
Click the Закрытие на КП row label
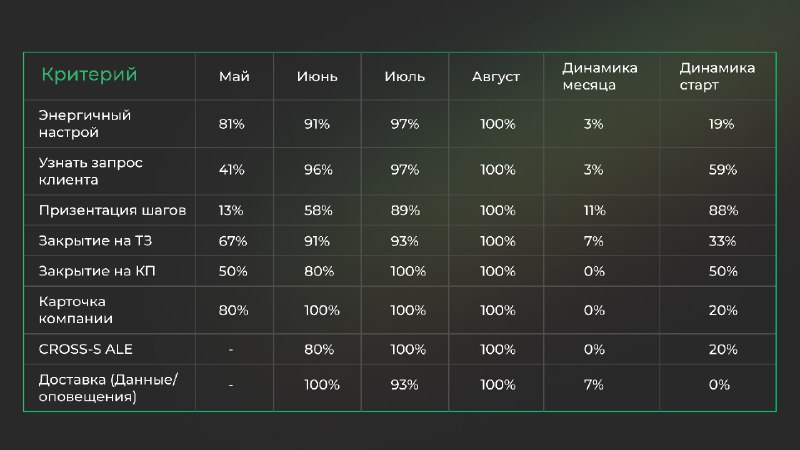pyautogui.click(x=97, y=271)
